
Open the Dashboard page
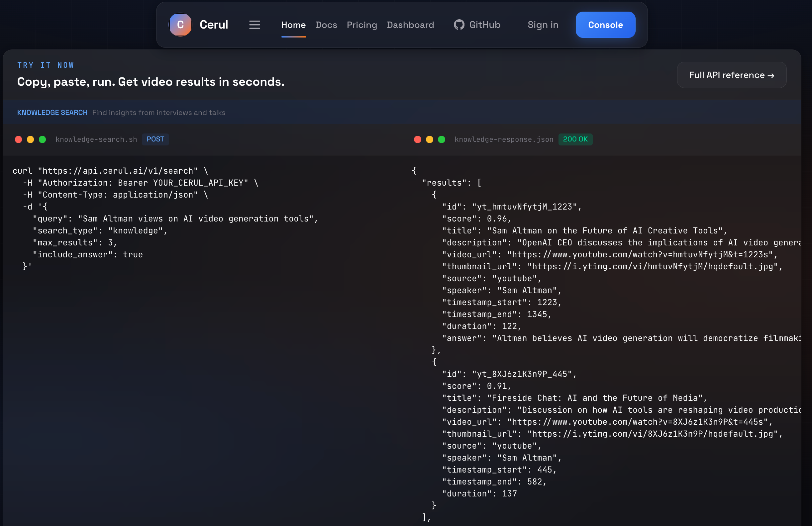click(x=410, y=25)
